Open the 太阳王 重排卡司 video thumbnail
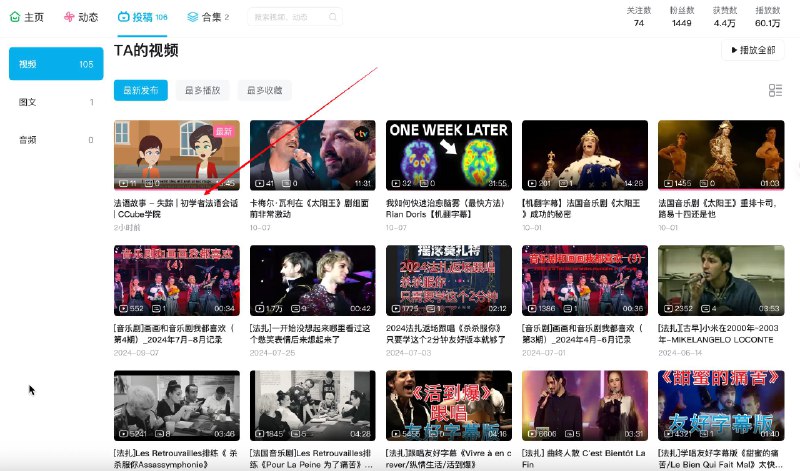The height and width of the screenshot is (471, 800). click(721, 155)
